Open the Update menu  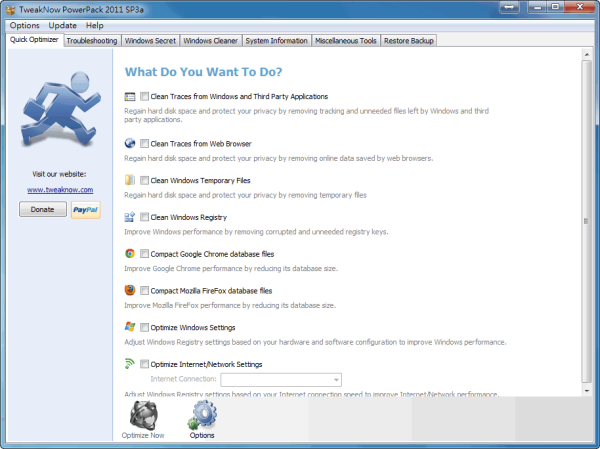click(x=62, y=26)
